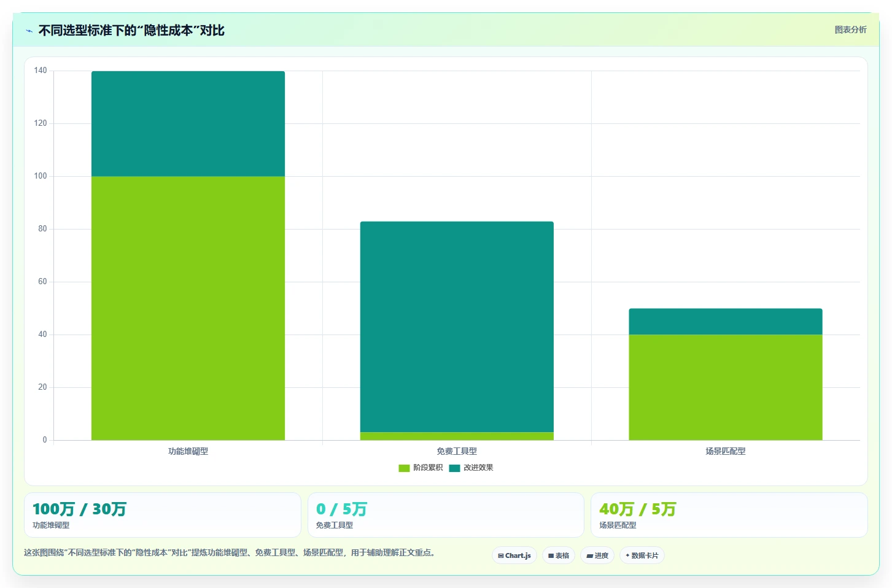
Task: Click the 功能堆砌型 caption in the first card
Action: click(x=51, y=525)
